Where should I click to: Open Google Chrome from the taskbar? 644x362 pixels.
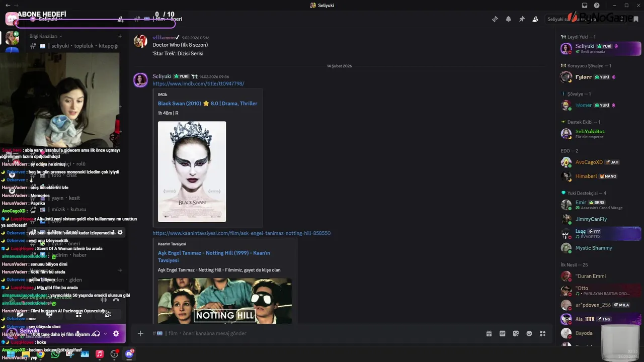(x=40, y=354)
